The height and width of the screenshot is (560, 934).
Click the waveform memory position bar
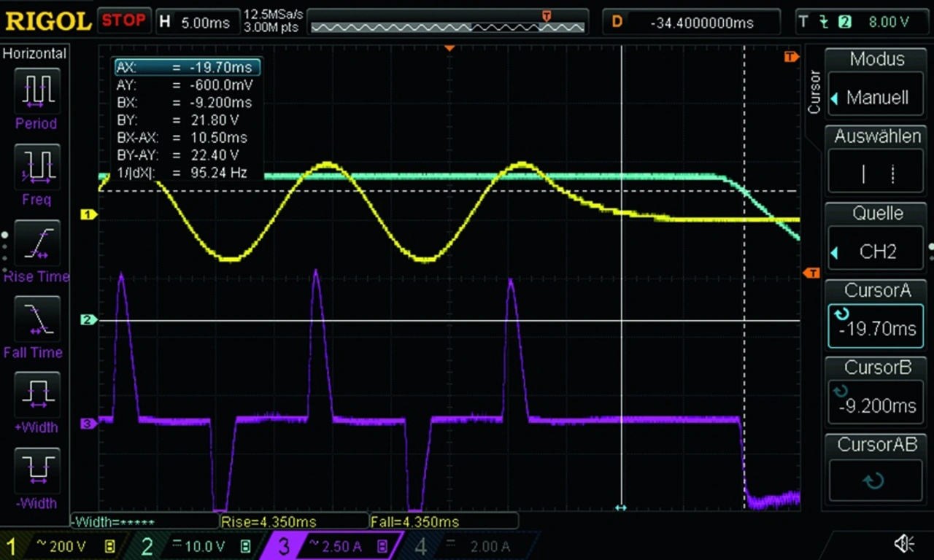tap(448, 26)
